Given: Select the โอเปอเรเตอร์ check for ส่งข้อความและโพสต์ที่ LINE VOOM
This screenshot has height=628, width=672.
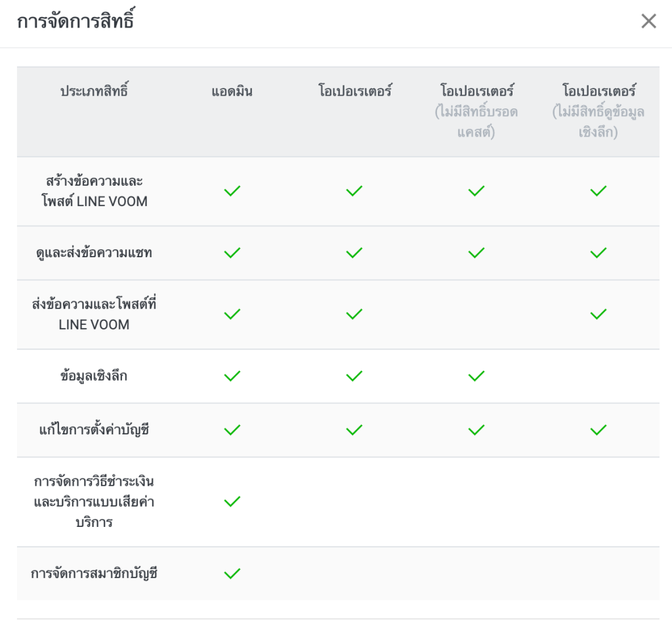Looking at the screenshot, I should click(354, 314).
